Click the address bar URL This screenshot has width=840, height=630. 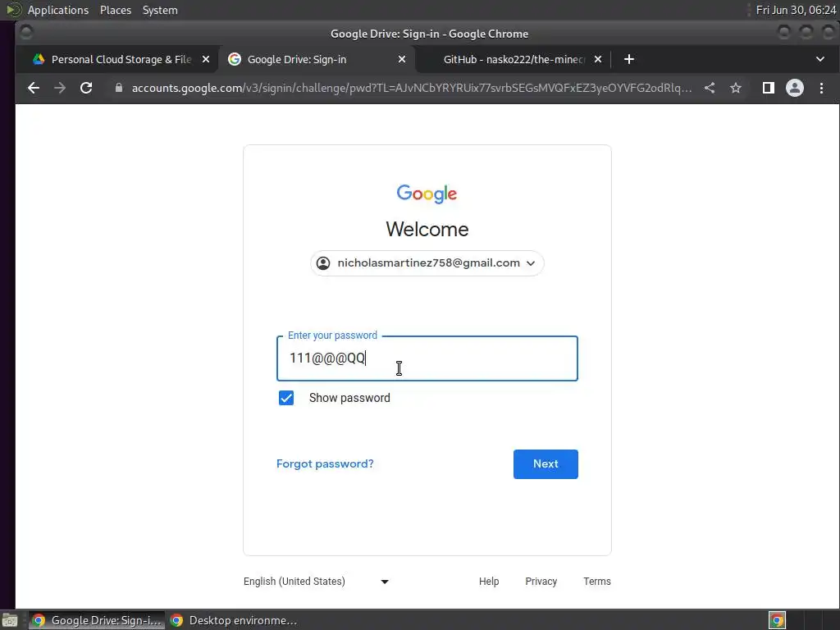tap(412, 88)
